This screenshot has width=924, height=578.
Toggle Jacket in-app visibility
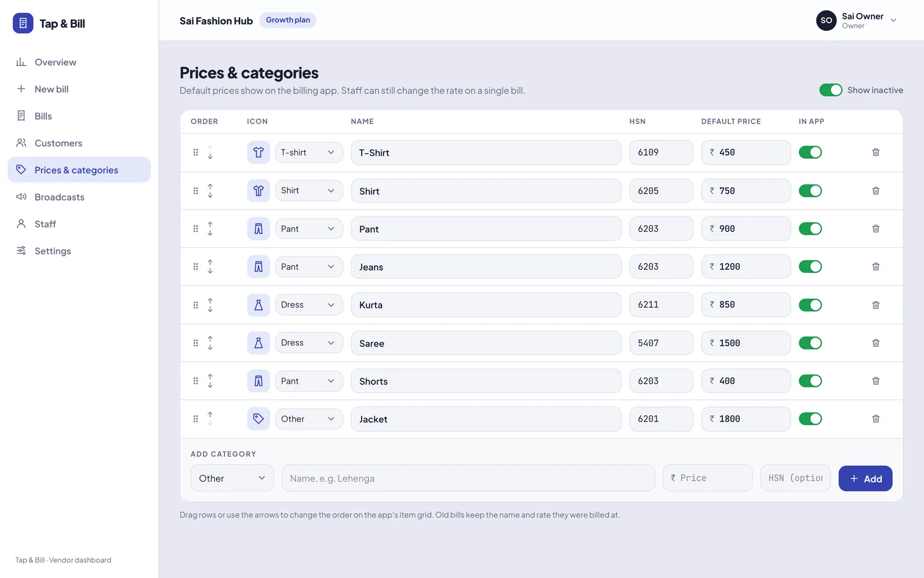point(810,419)
